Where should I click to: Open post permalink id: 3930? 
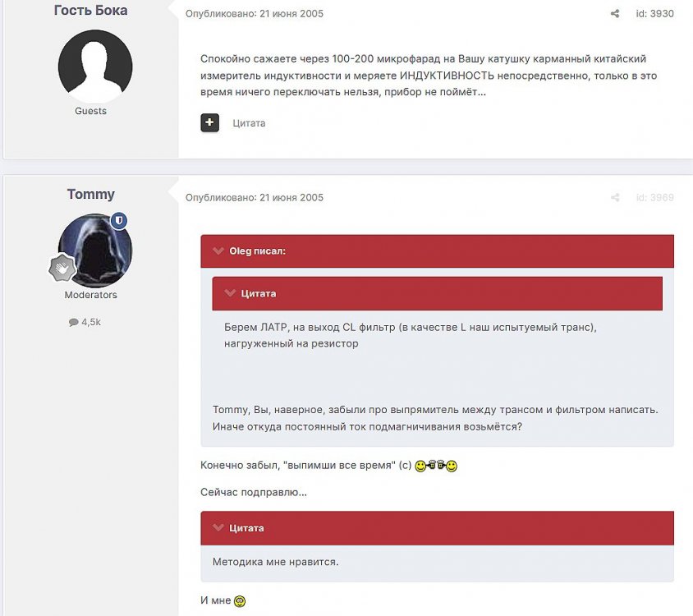(654, 14)
